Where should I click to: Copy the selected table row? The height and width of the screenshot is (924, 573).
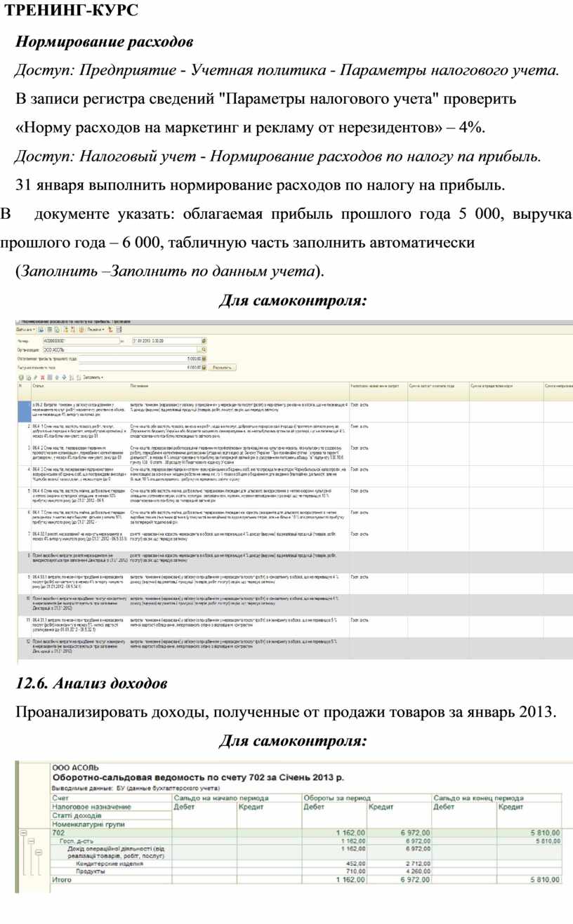point(27,377)
